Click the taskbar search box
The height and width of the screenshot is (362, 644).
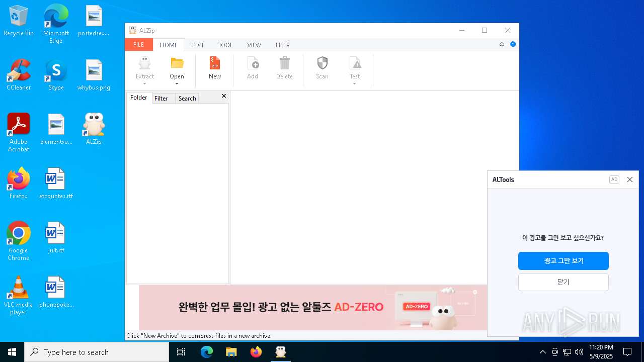click(97, 352)
